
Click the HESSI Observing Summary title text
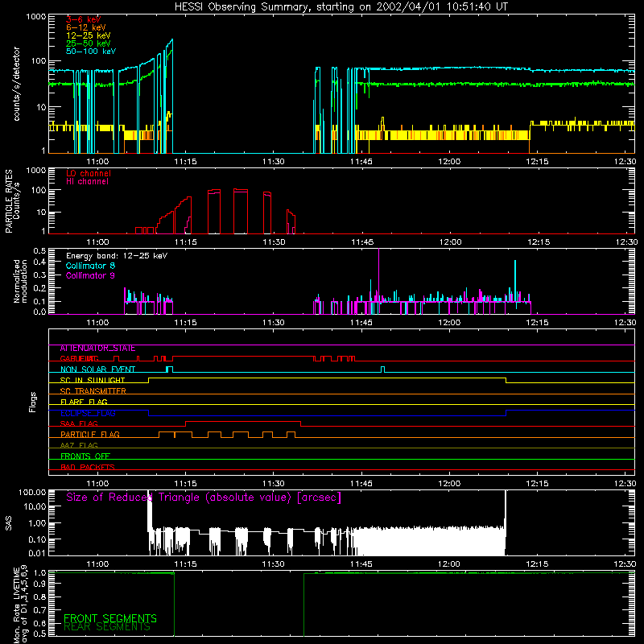pyautogui.click(x=341, y=7)
